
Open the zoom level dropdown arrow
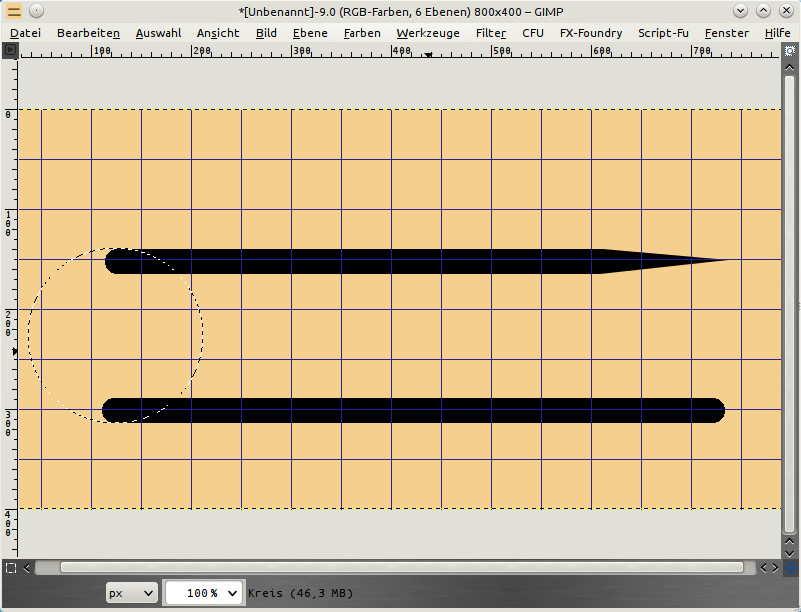coord(233,593)
